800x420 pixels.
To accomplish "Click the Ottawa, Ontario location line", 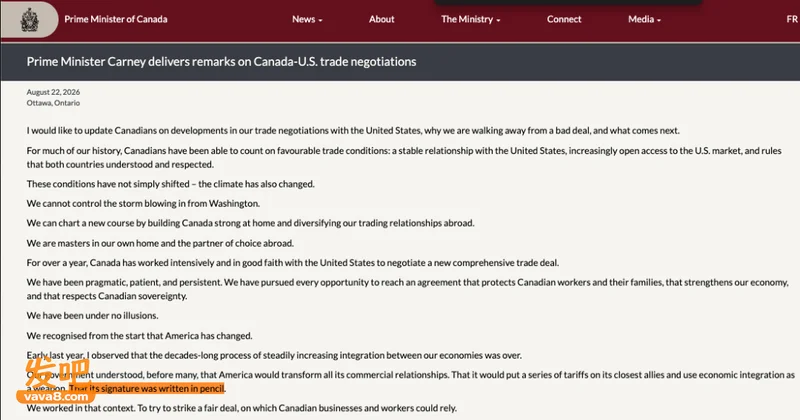I will pos(53,103).
